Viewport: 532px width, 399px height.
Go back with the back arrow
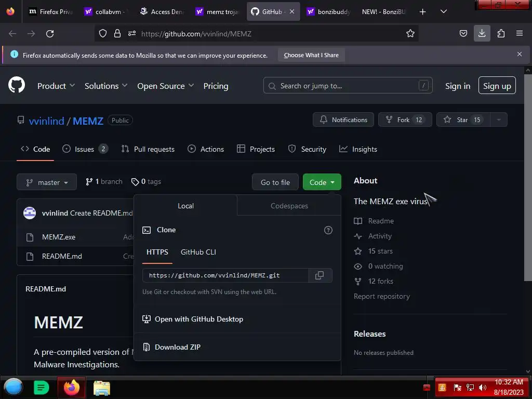[12, 34]
